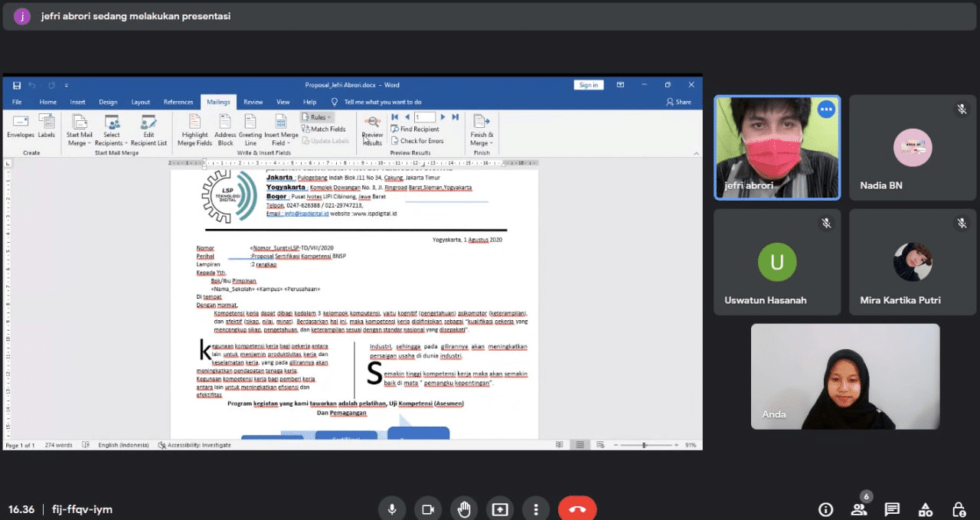The height and width of the screenshot is (520, 980).
Task: Go to the first mail merge record
Action: click(x=395, y=117)
